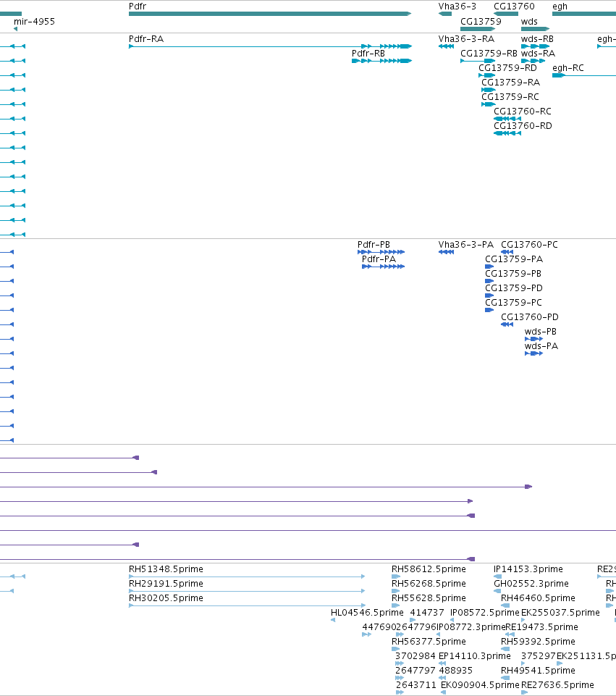Select the IP14153.3prime EST label
The image size is (616, 696).
point(528,569)
